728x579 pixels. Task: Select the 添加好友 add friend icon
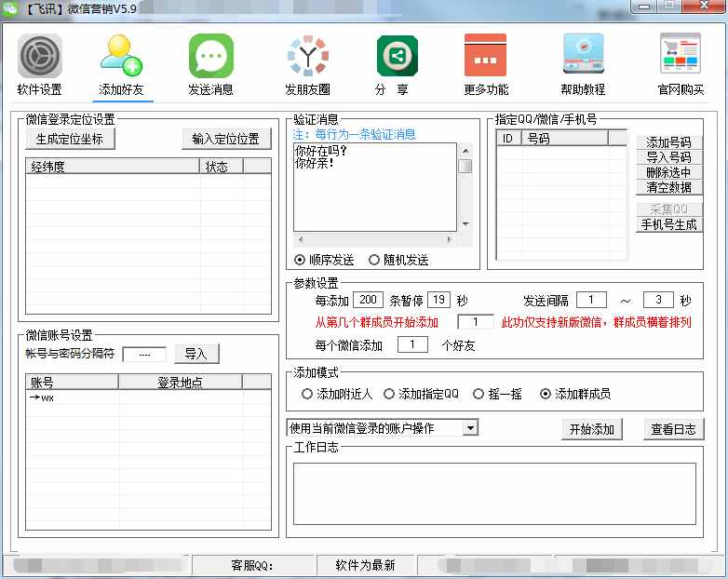(x=122, y=56)
